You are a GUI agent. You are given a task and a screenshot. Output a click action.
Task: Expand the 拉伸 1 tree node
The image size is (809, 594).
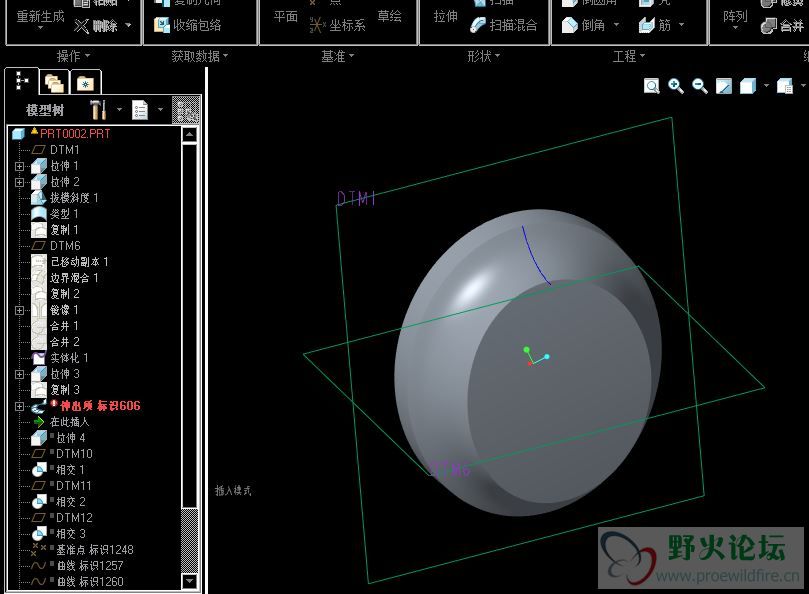[20, 166]
